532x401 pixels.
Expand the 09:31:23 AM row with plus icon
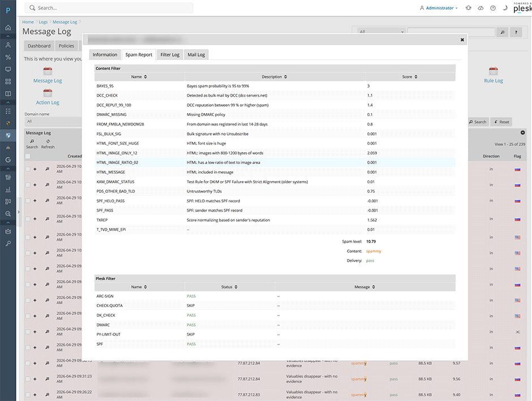(x=35, y=379)
